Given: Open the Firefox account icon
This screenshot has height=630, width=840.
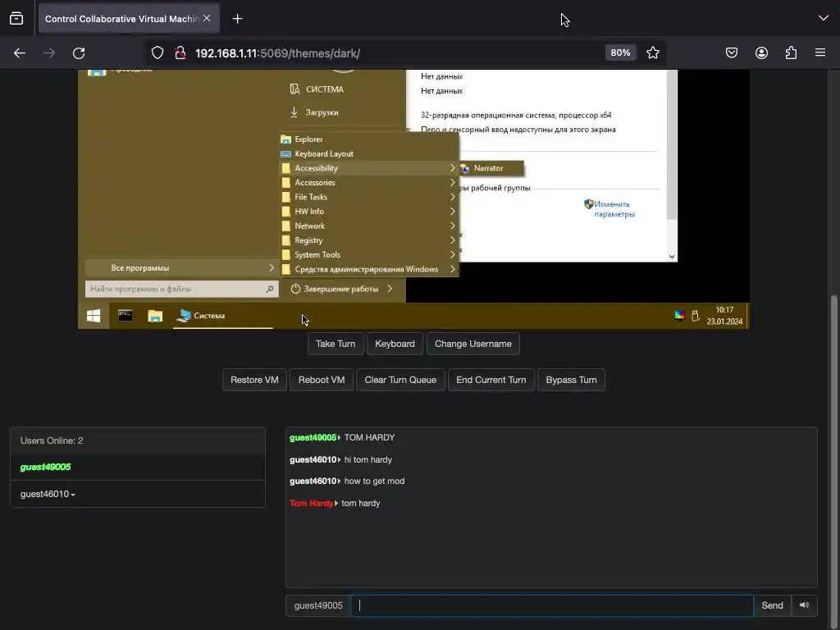Looking at the screenshot, I should click(761, 52).
